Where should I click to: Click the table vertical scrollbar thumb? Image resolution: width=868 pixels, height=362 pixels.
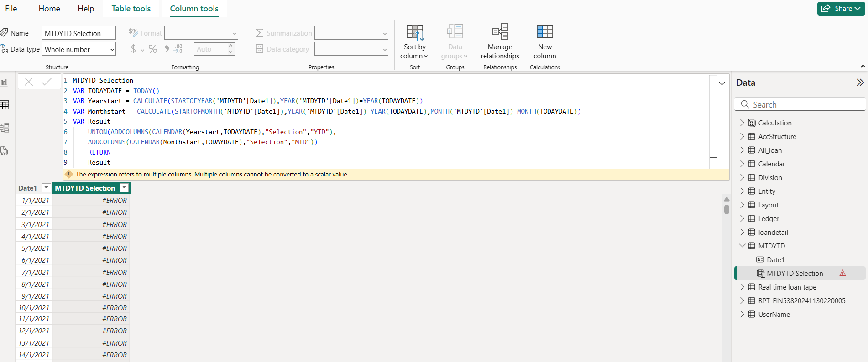tap(727, 209)
